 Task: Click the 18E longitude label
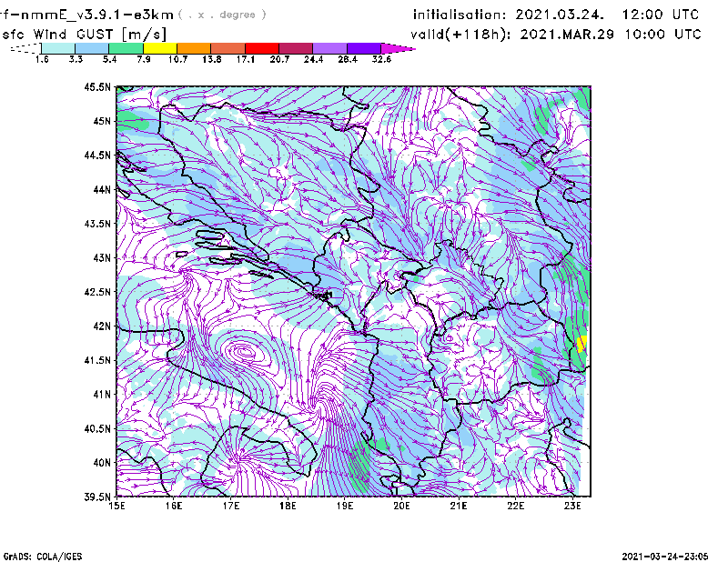coord(288,506)
